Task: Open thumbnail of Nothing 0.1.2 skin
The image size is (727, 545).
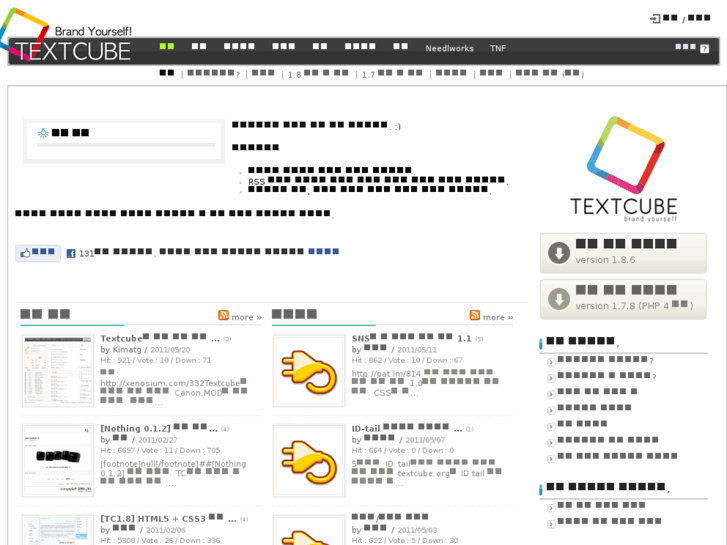Action: pos(57,461)
